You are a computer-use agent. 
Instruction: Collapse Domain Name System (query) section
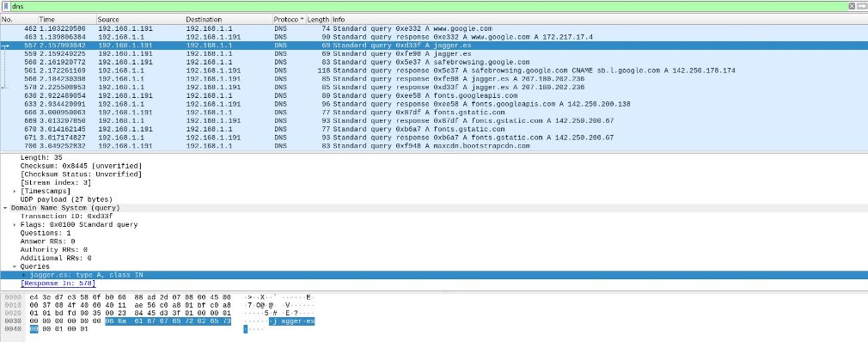(5, 208)
